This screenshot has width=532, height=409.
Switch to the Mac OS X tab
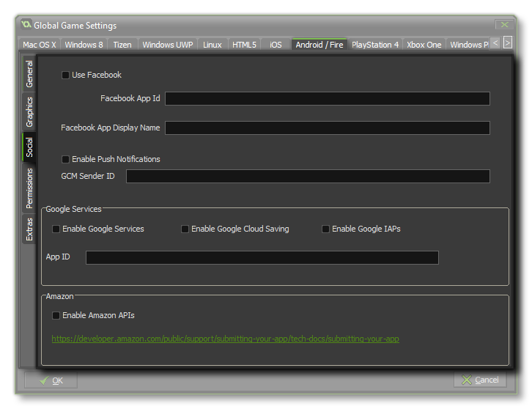(40, 45)
